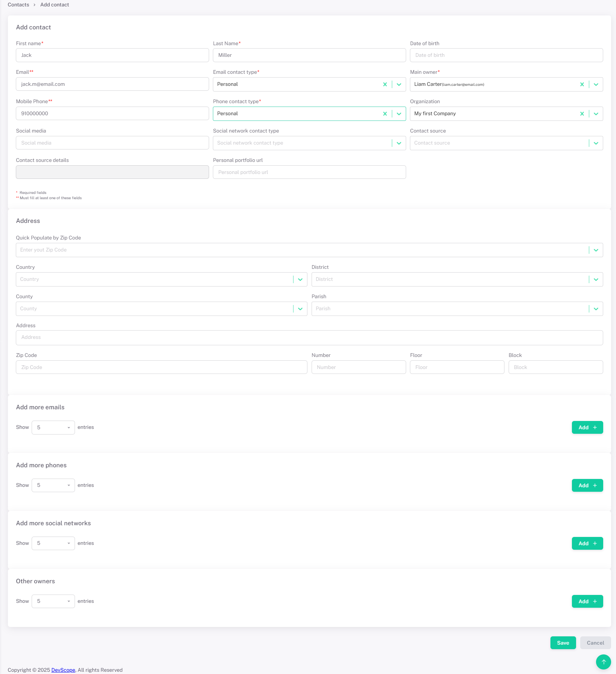Screen dimensions: 616x674
Task: Focus the Date of birth field
Action: [506, 55]
